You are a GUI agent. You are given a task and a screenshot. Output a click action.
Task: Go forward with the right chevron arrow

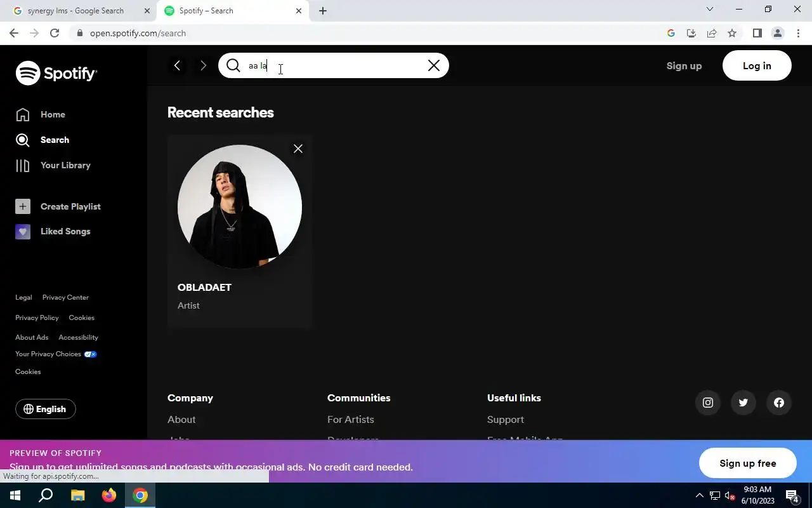coord(203,65)
